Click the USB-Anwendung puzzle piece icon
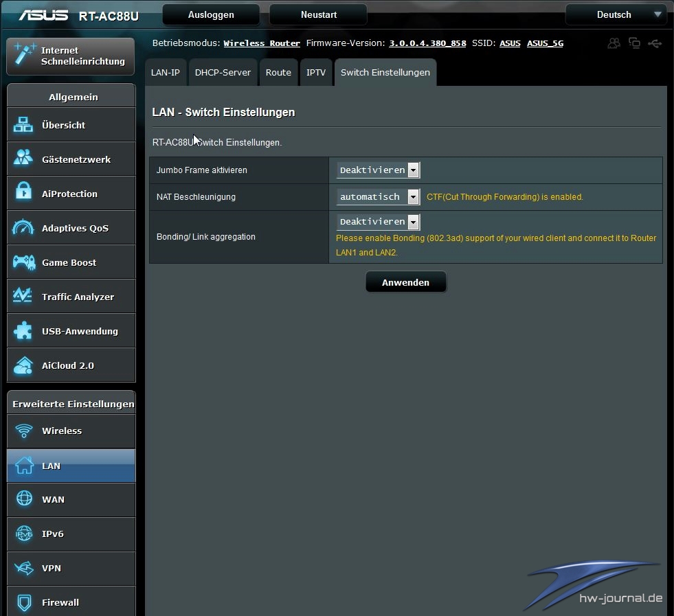 point(23,330)
